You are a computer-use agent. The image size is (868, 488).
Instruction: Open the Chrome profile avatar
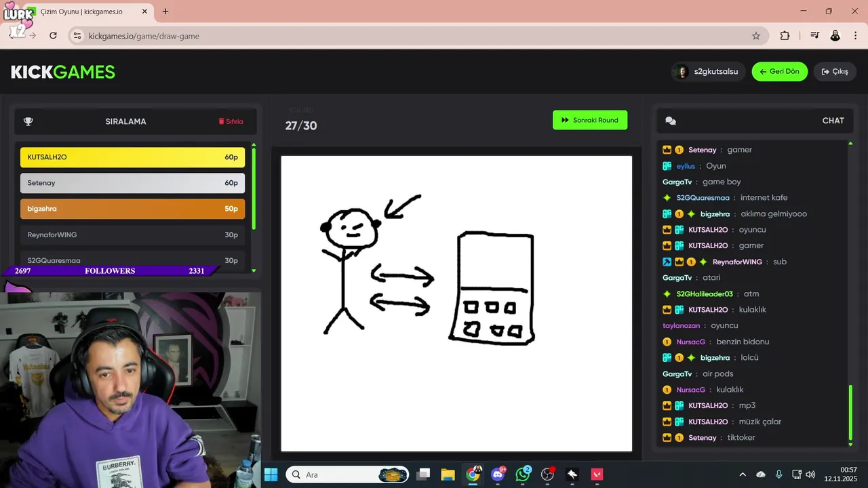click(835, 36)
